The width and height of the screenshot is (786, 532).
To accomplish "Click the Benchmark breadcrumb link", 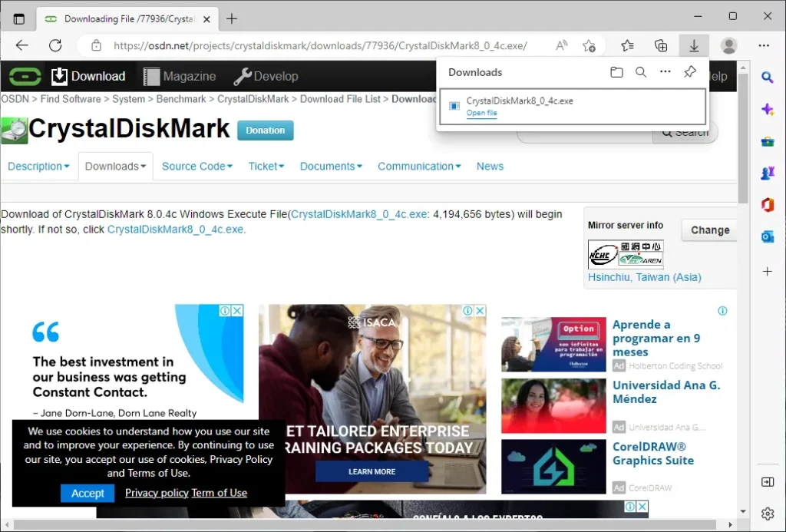I will coord(181,99).
